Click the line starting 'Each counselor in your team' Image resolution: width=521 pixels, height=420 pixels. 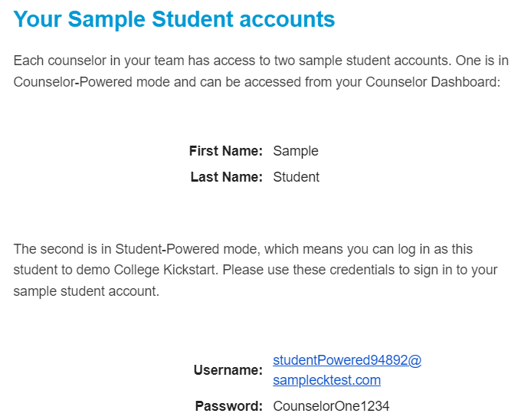[x=260, y=61]
